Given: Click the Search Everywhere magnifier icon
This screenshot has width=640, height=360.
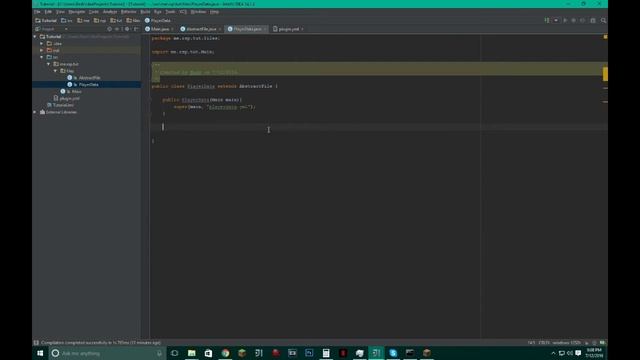Looking at the screenshot, I should (603, 20).
